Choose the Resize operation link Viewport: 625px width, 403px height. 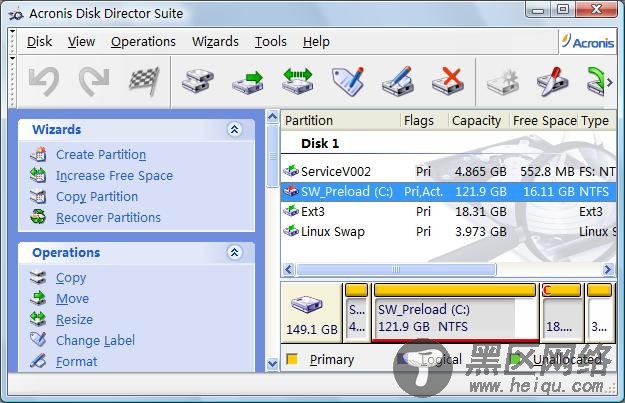point(74,319)
